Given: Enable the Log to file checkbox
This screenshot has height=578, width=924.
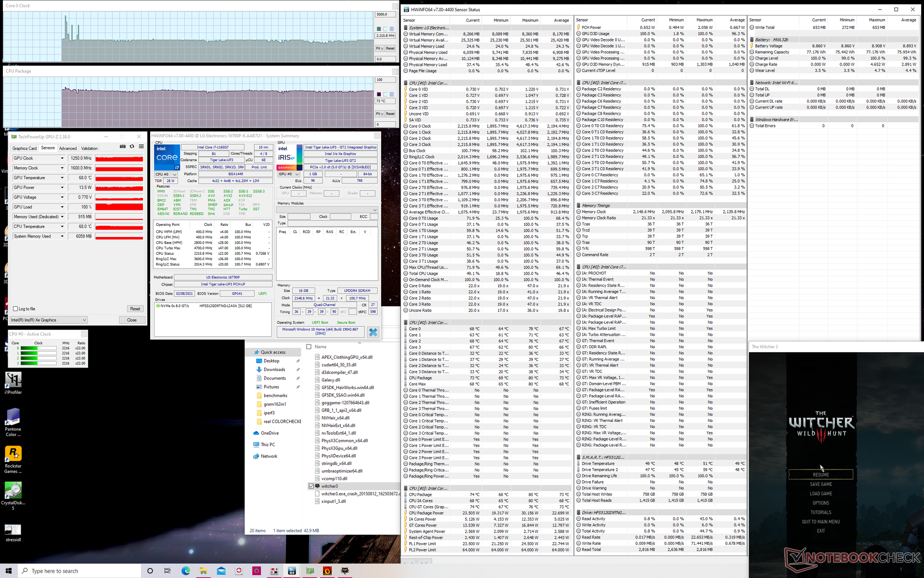Looking at the screenshot, I should [x=16, y=309].
